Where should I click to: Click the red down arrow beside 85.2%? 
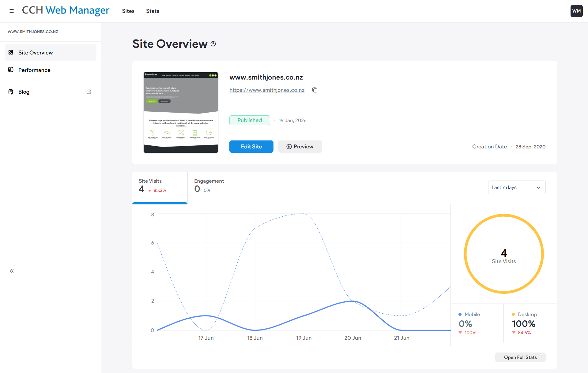pyautogui.click(x=150, y=191)
